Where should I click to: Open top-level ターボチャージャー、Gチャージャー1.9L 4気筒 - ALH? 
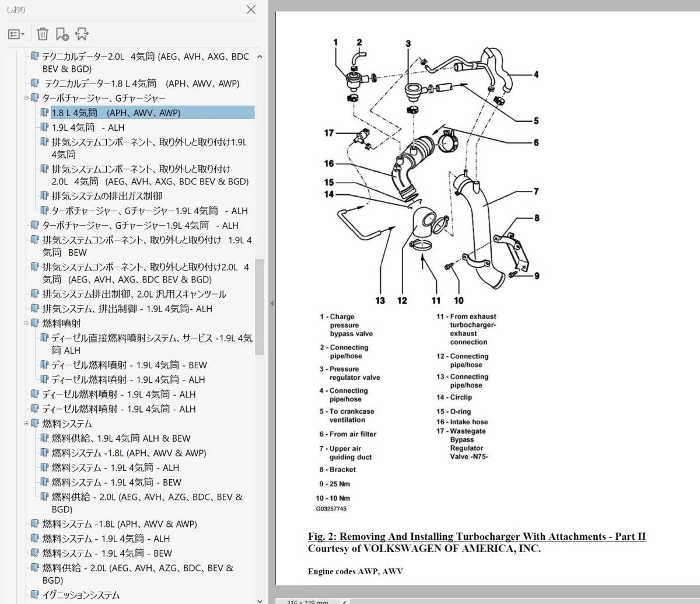(140, 225)
